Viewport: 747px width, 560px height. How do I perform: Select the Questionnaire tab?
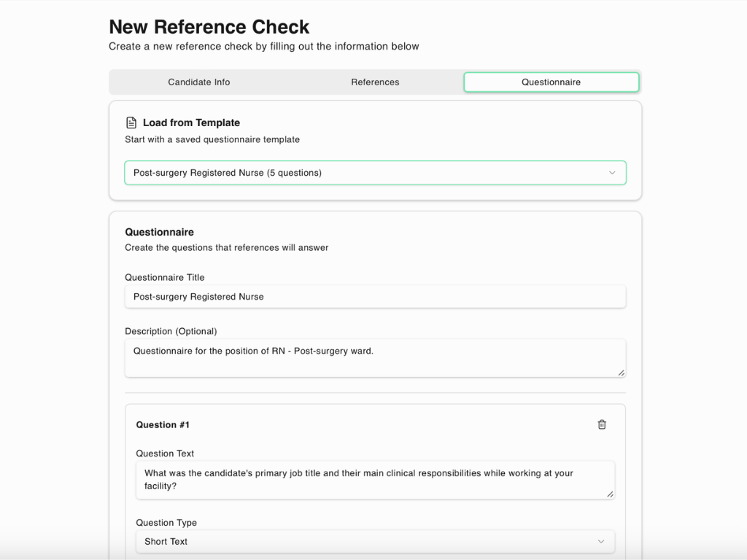551,82
